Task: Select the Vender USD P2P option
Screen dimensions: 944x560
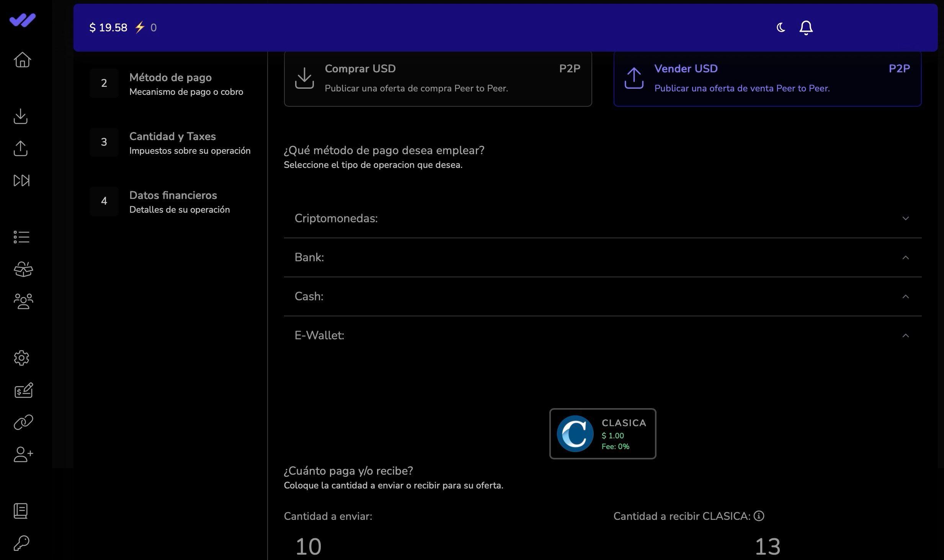Action: [767, 78]
